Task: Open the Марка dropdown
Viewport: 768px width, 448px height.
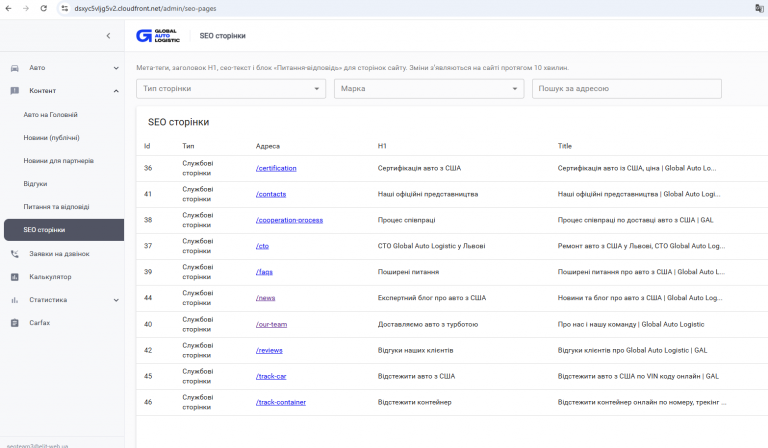Action: point(429,89)
